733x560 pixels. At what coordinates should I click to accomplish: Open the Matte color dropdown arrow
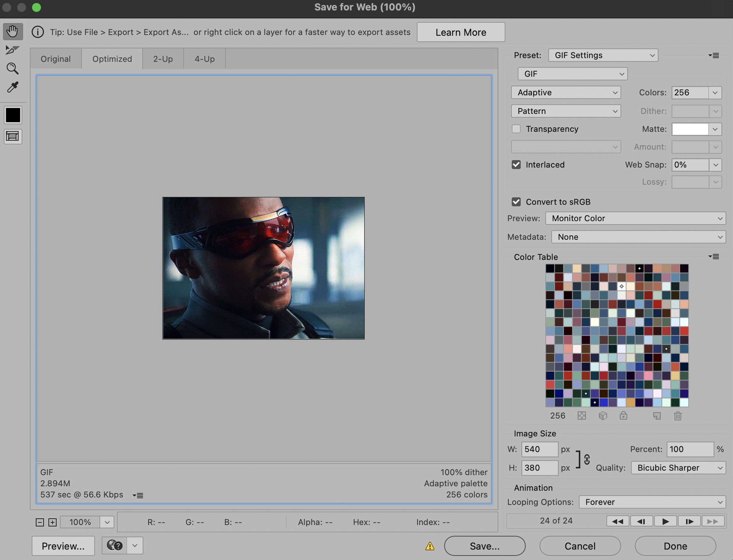click(x=715, y=129)
